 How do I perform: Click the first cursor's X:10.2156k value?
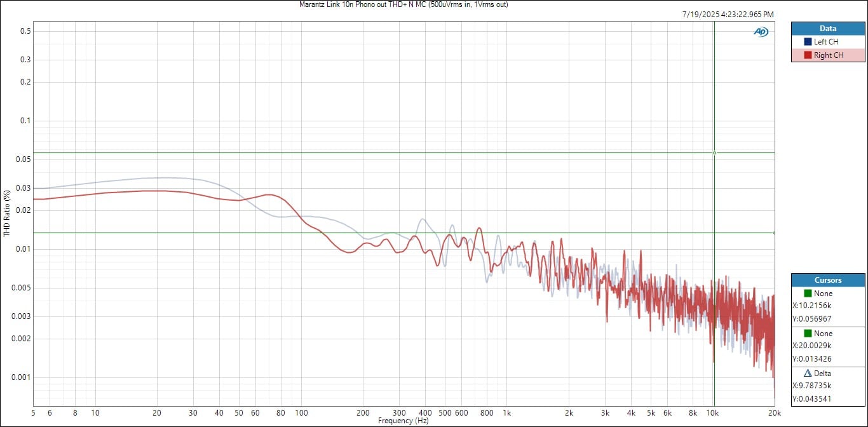pyautogui.click(x=811, y=306)
